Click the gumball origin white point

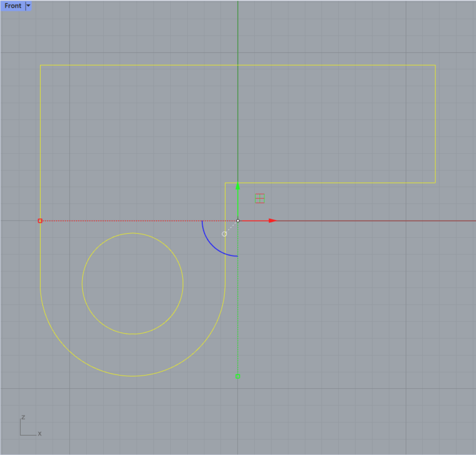click(x=238, y=221)
